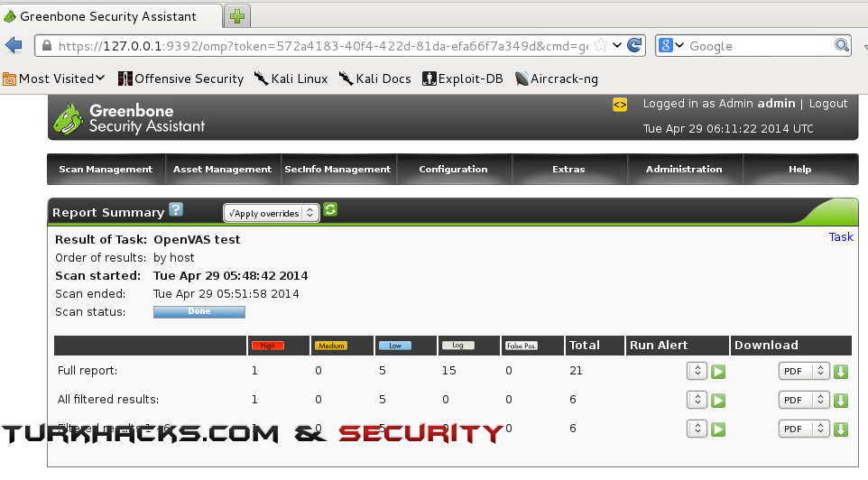Click the grey Log severity label

coord(457,346)
